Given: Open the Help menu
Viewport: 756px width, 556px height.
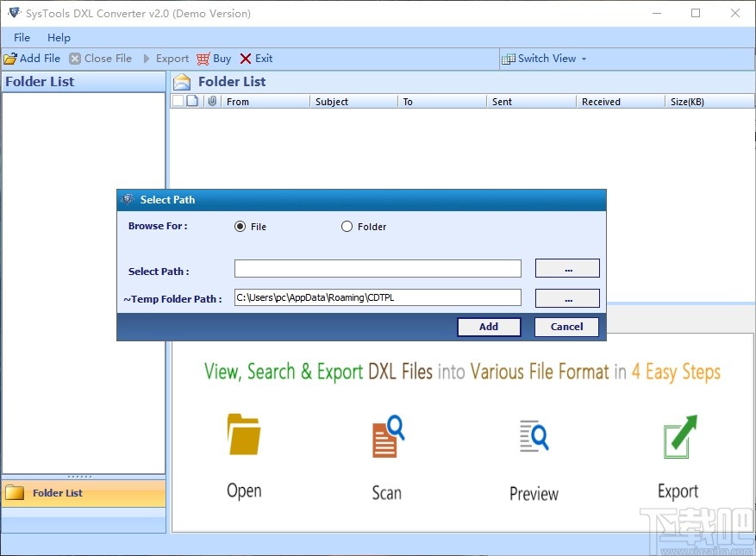Looking at the screenshot, I should [59, 37].
